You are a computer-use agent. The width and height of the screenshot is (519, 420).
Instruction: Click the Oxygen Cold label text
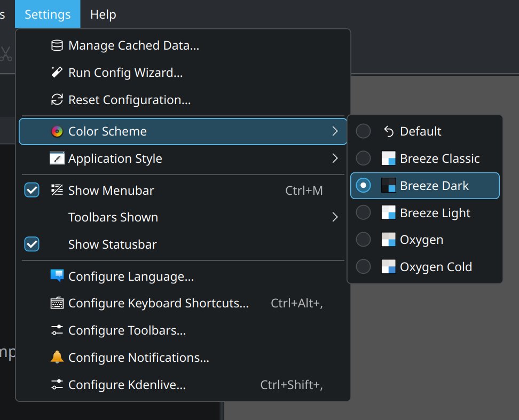[436, 267]
